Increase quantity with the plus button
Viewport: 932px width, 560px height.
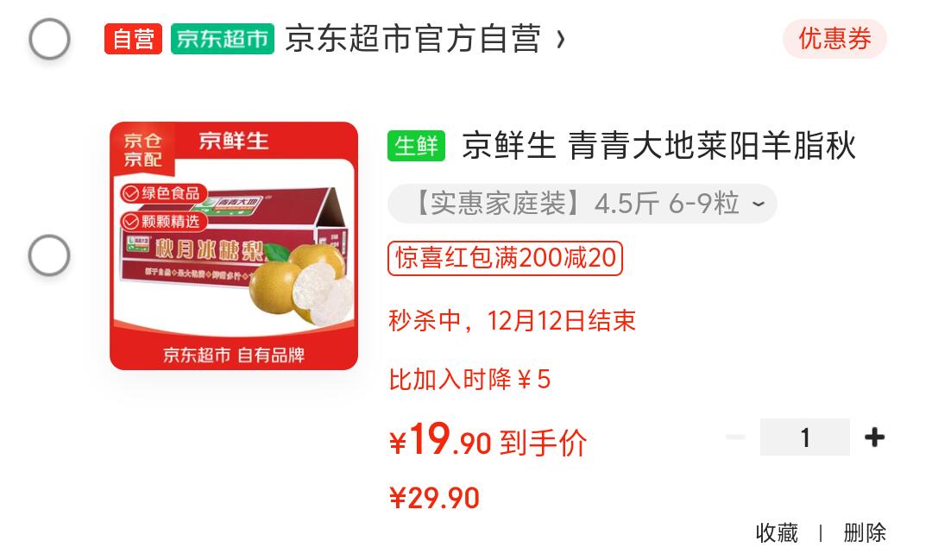click(874, 437)
